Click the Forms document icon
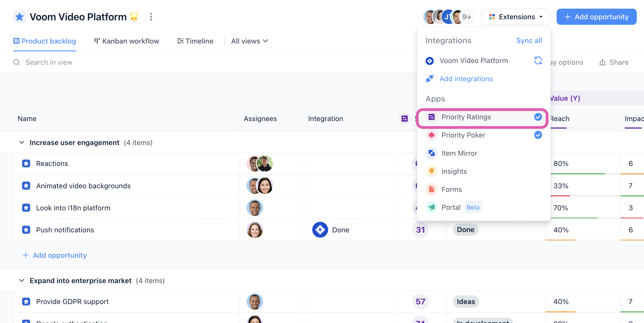Image resolution: width=644 pixels, height=323 pixels. coord(431,189)
